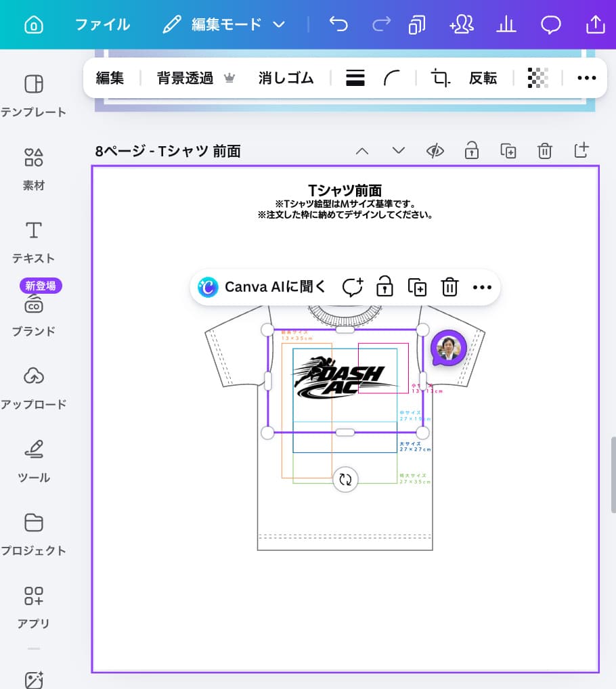Image resolution: width=616 pixels, height=689 pixels.
Task: Delete selected element in floating toolbar
Action: point(449,288)
